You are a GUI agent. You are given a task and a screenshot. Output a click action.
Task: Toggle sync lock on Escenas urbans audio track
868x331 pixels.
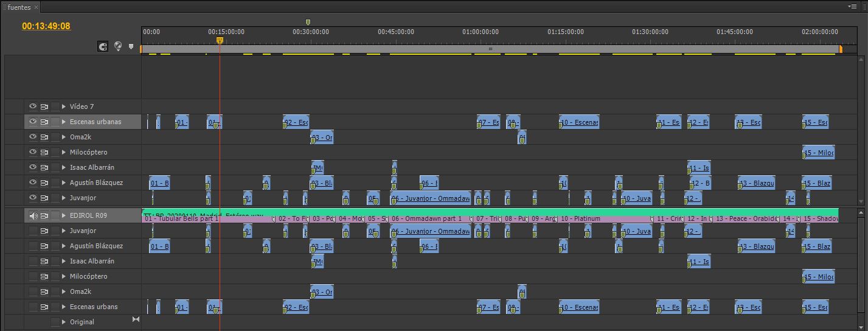coord(44,307)
